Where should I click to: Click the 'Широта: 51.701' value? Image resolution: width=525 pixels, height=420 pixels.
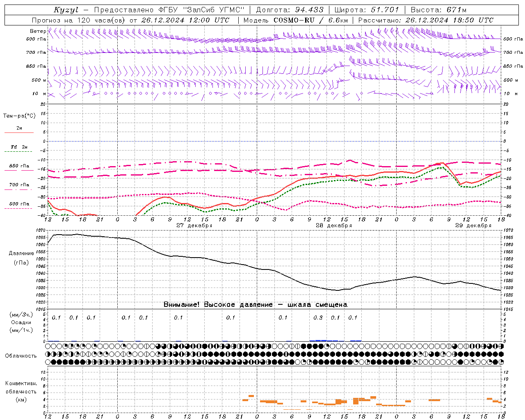tap(366, 10)
